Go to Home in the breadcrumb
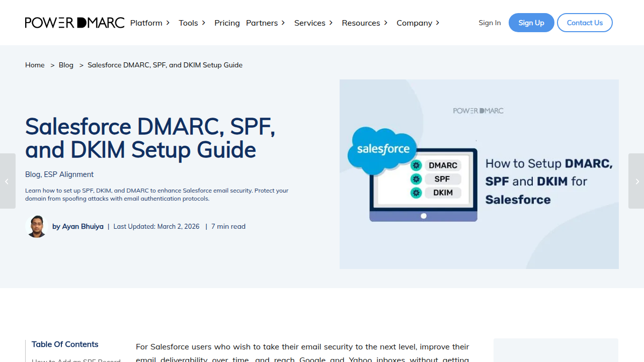The image size is (644, 362). [x=35, y=65]
